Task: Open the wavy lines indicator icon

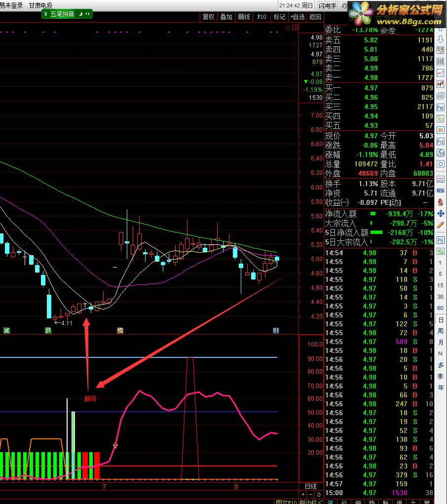Action: tap(440, 179)
